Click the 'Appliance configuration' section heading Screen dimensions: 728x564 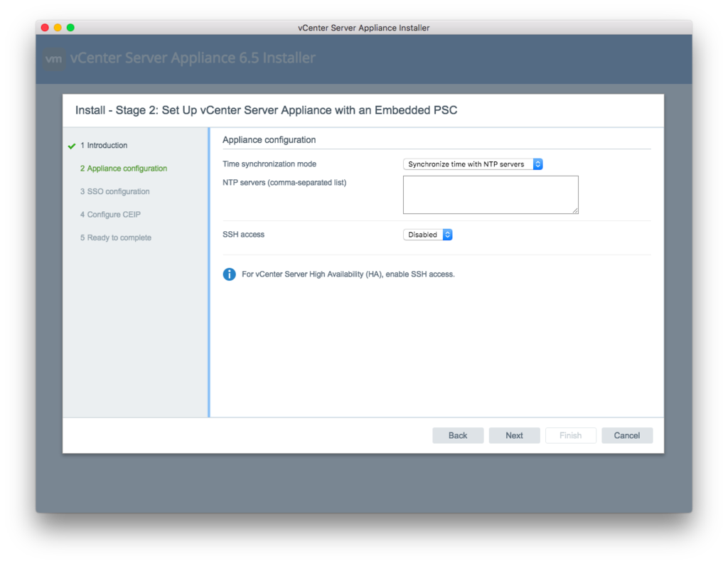269,140
